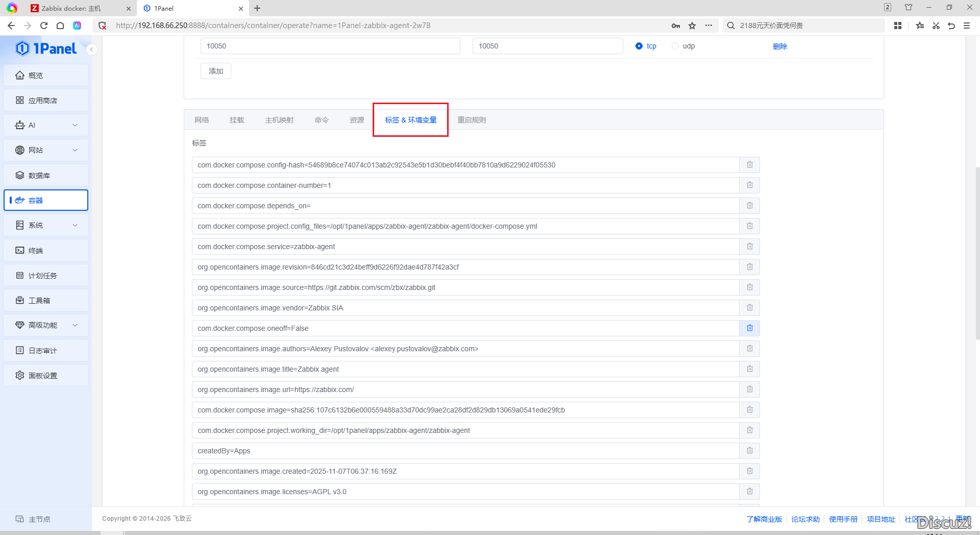Go back to the previous page
980x535 pixels.
[x=11, y=26]
